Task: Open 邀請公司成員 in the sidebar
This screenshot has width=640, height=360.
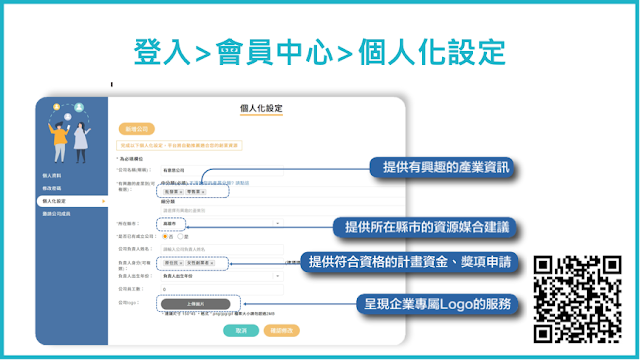Action: tap(56, 214)
